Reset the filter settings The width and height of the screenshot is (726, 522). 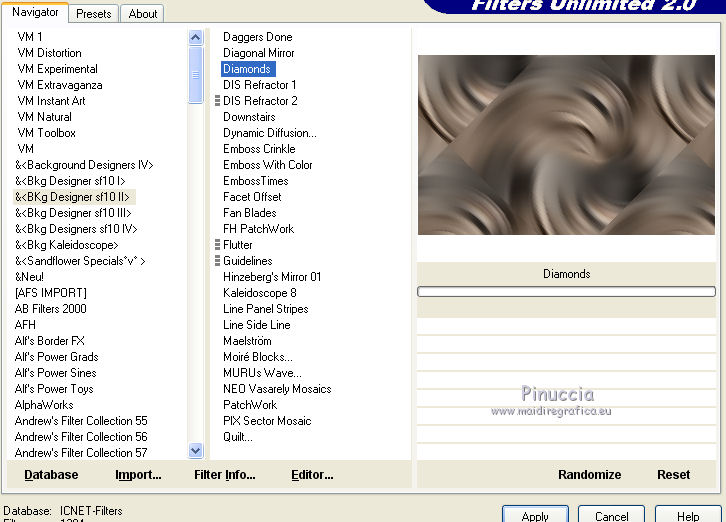pyautogui.click(x=673, y=475)
